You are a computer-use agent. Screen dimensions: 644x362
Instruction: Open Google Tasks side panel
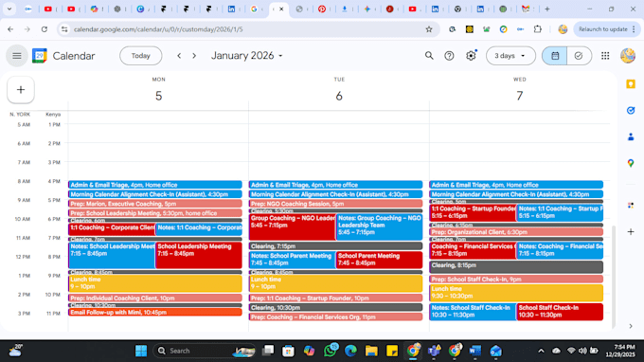click(631, 110)
